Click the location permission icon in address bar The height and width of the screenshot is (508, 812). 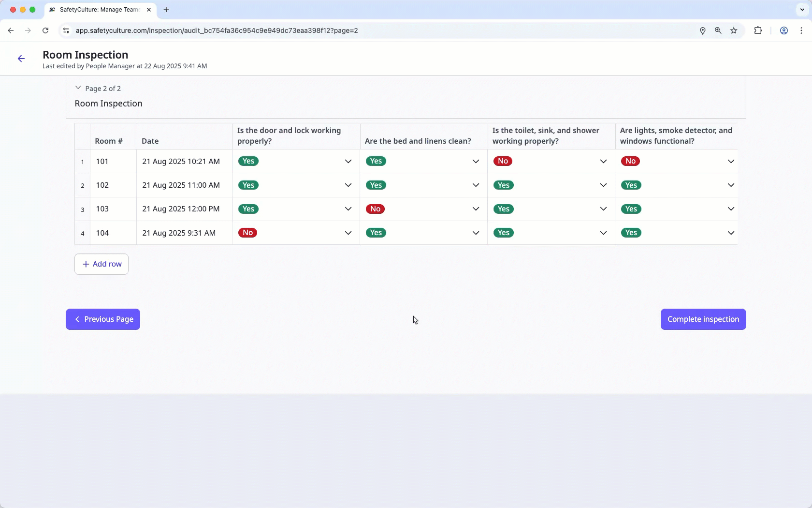tap(703, 30)
